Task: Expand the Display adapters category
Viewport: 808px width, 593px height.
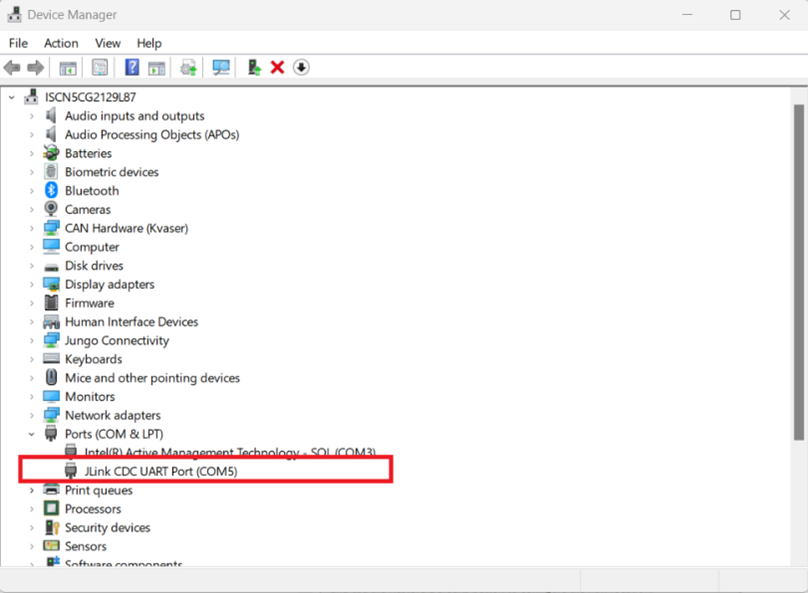Action: pos(31,285)
